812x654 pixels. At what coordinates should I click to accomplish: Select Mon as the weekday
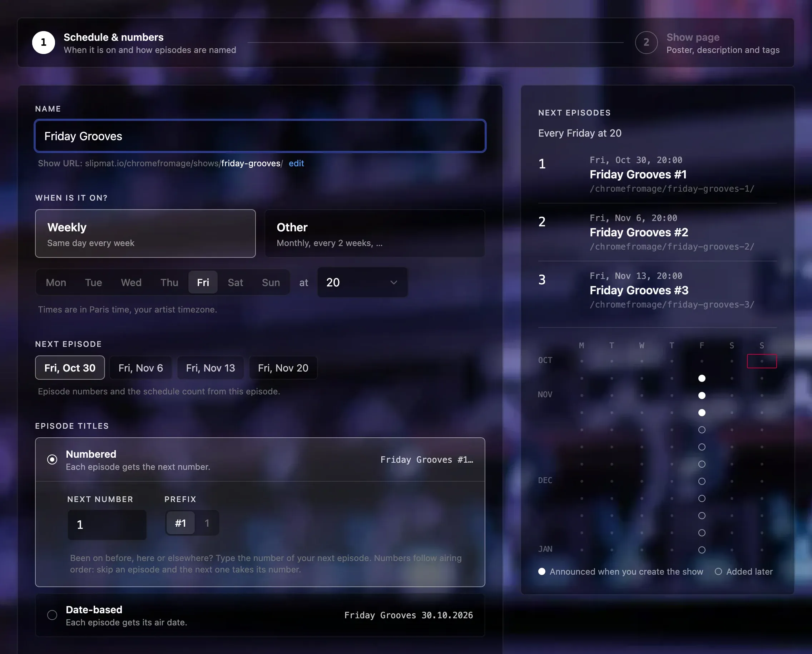click(56, 282)
